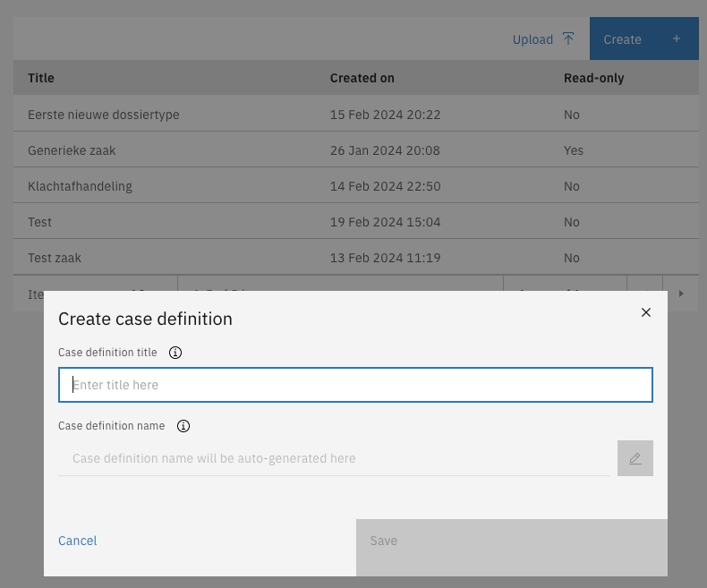
Task: Select the Generieke zaak case definition
Action: [x=72, y=150]
